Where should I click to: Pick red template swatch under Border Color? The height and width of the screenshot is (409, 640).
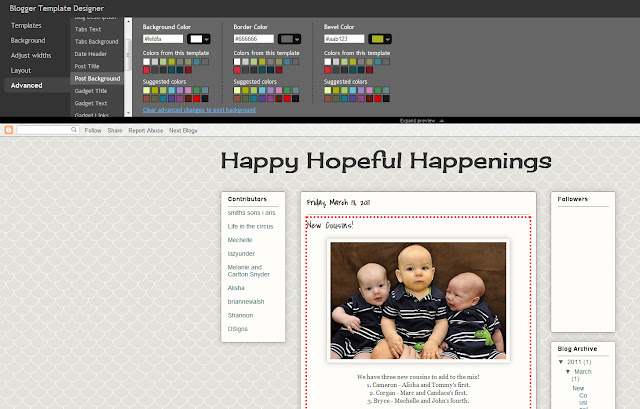(237, 70)
